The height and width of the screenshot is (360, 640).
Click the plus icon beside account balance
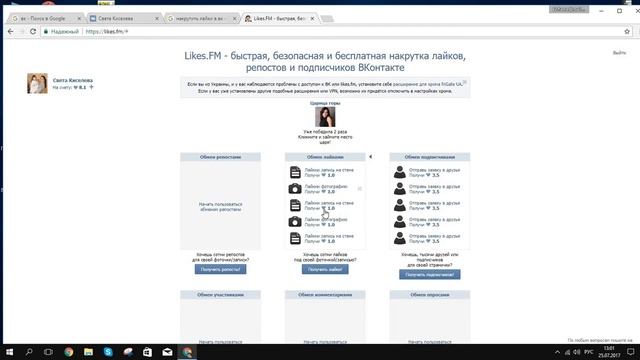point(91,87)
